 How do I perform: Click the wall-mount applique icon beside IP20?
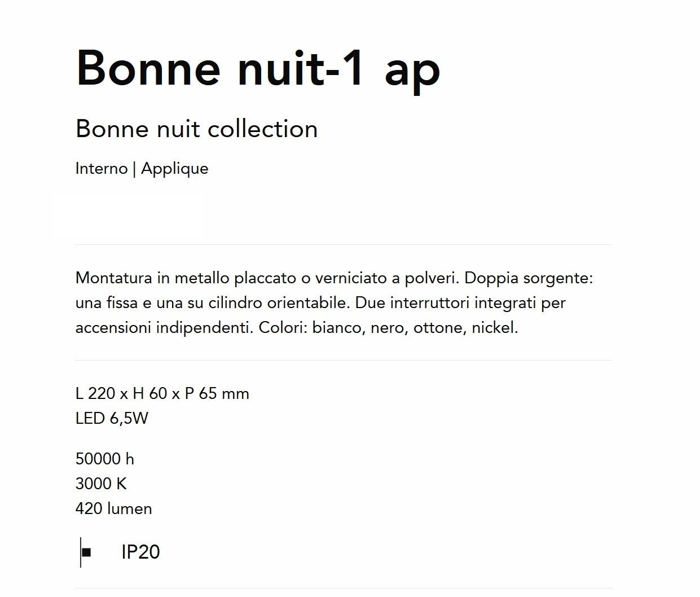pos(86,552)
